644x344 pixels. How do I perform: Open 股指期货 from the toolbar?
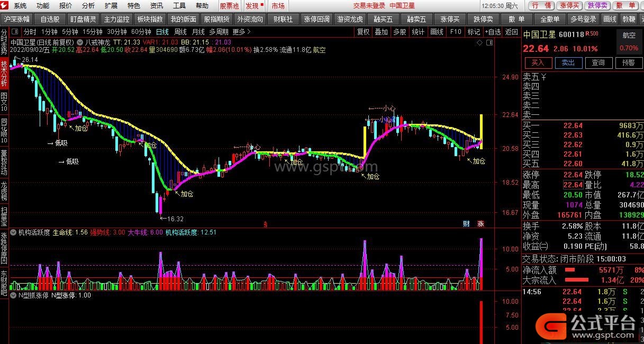pos(216,19)
